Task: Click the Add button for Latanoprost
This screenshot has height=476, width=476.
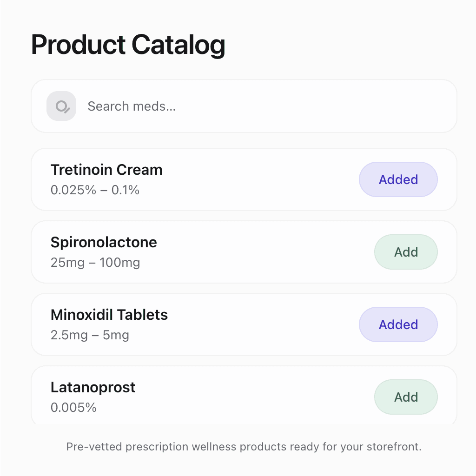Action: click(x=406, y=397)
